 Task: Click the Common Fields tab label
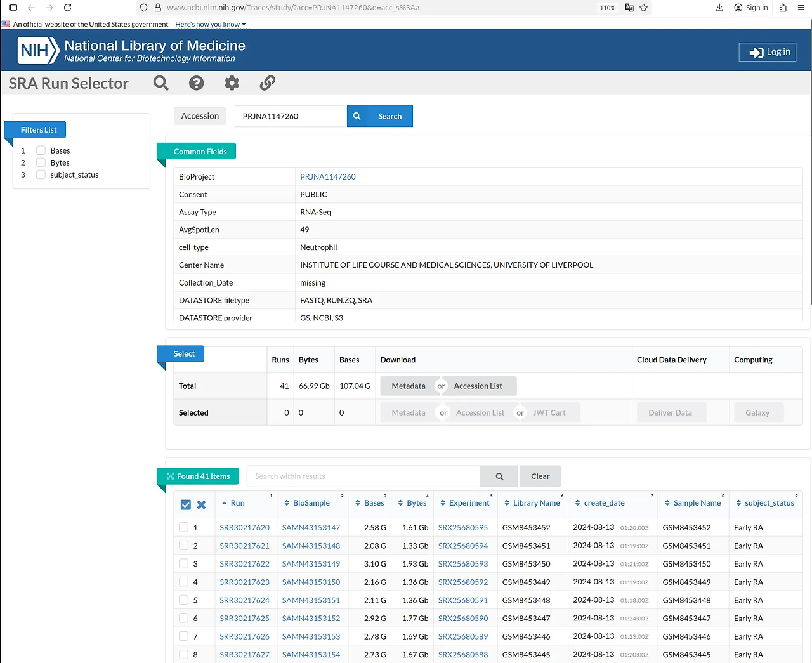tap(200, 152)
